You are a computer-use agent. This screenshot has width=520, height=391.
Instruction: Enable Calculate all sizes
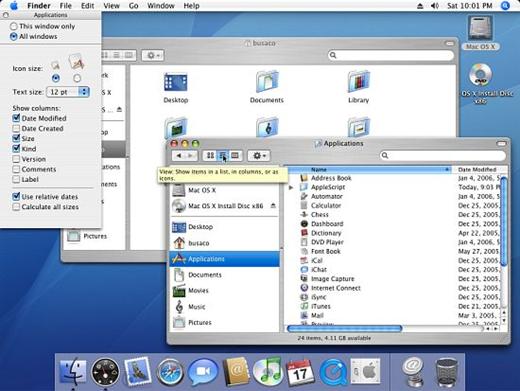point(16,207)
